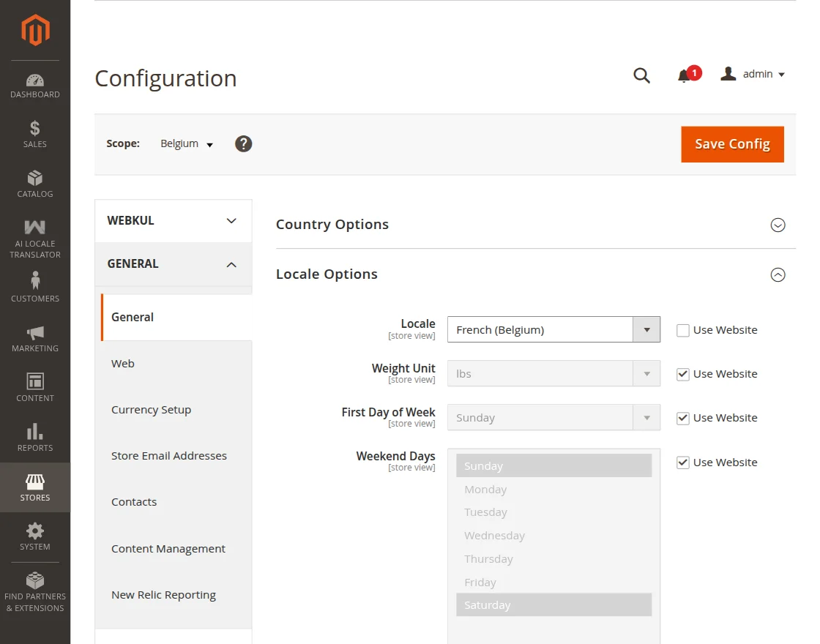Open the Sales menu icon
Viewport: 820px width, 644px height.
click(x=35, y=135)
